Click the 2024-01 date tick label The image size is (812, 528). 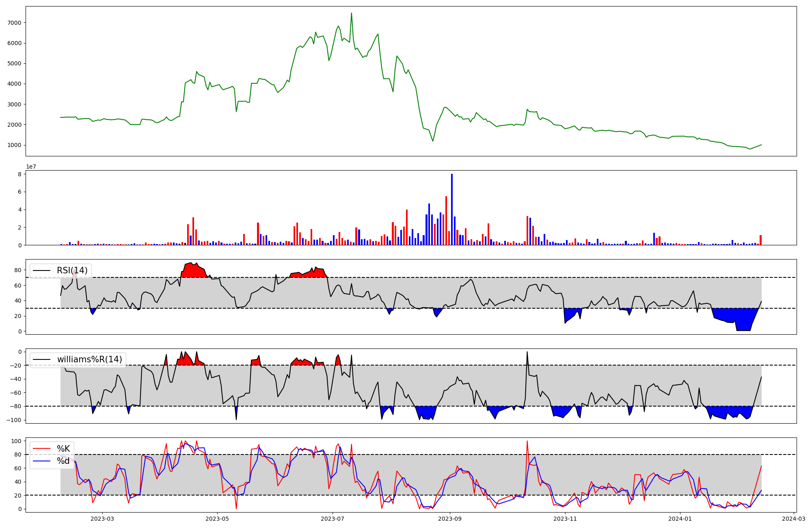pyautogui.click(x=680, y=519)
